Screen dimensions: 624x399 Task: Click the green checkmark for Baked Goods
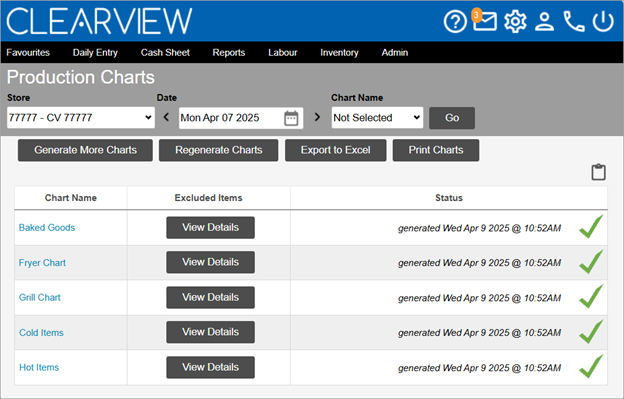(591, 226)
